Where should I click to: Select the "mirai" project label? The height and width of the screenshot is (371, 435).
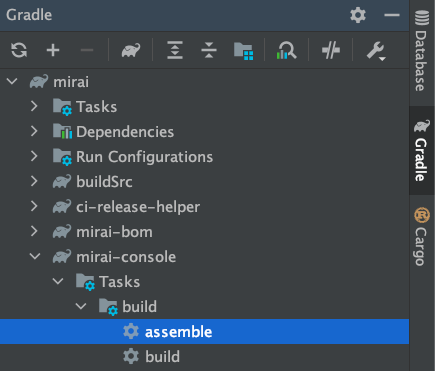click(71, 82)
